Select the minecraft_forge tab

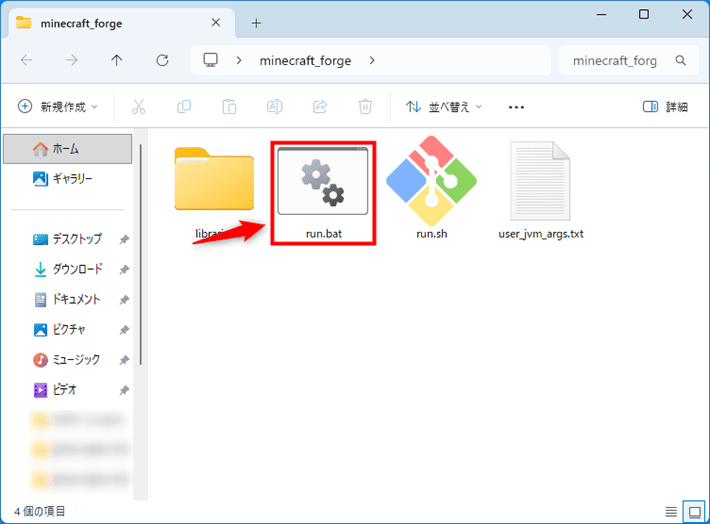(x=121, y=23)
